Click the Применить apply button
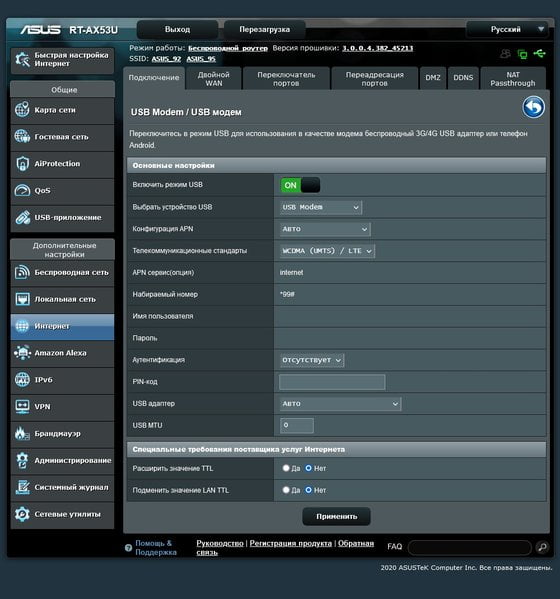 337,516
